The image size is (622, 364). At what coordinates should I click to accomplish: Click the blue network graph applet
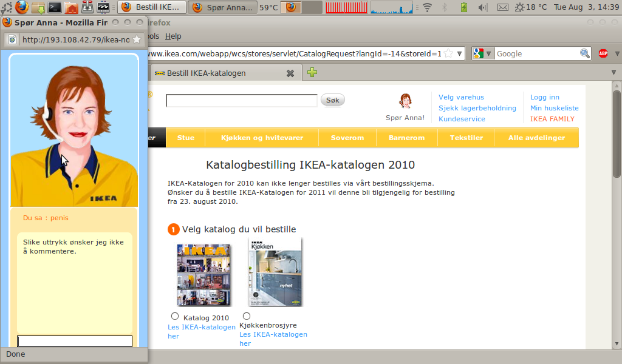pyautogui.click(x=392, y=7)
